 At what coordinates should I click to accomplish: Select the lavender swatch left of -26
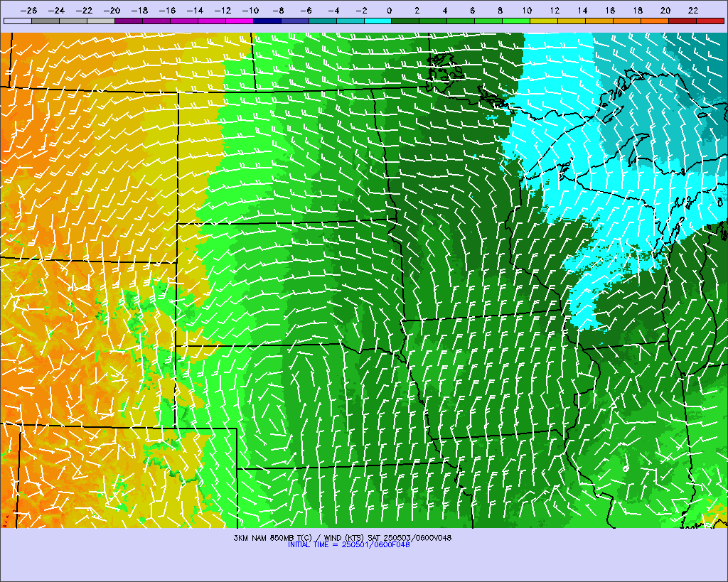(x=18, y=21)
